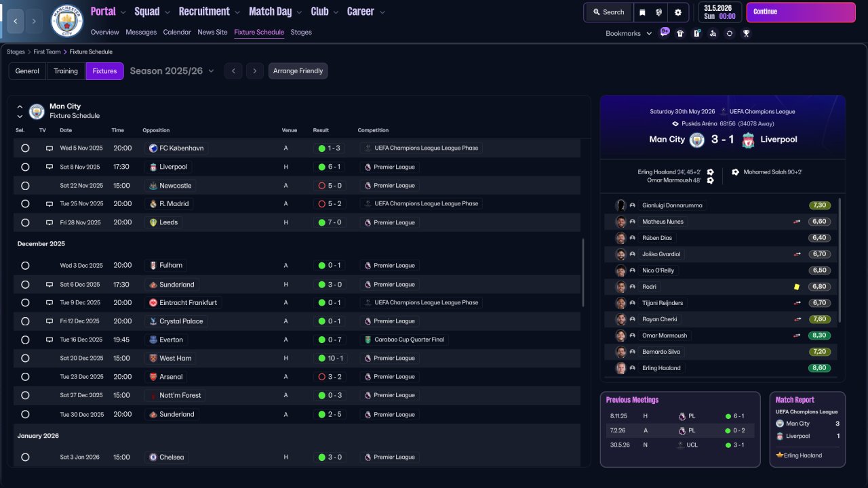Select the Eintracht Frankfurt fixture radio button
The height and width of the screenshot is (488, 868).
pos(25,302)
